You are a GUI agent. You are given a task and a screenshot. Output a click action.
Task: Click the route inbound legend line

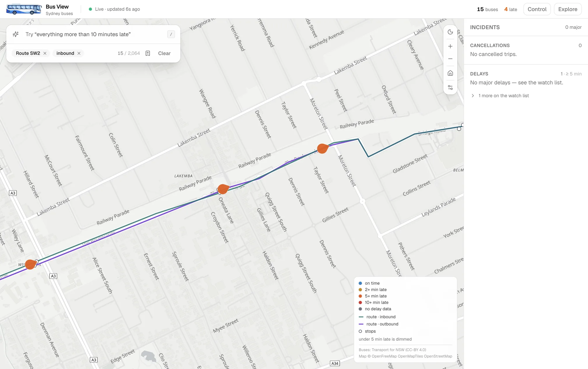(x=361, y=317)
